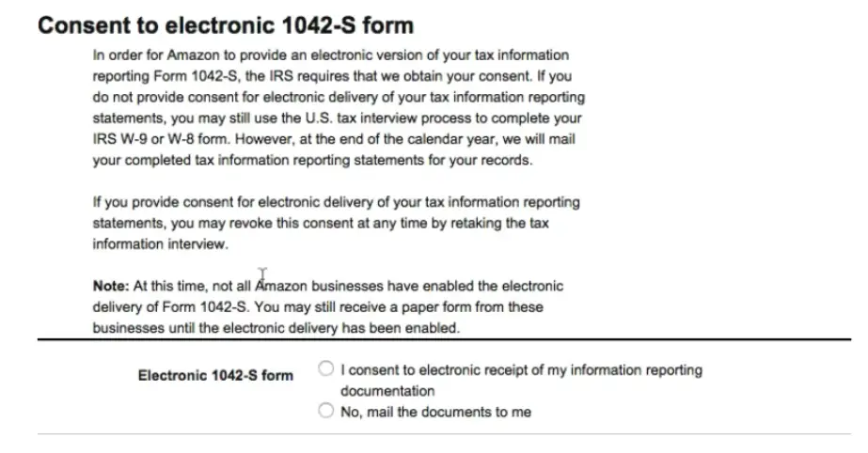
Task: Select the "No, mail the documents" radio button
Action: pos(326,411)
